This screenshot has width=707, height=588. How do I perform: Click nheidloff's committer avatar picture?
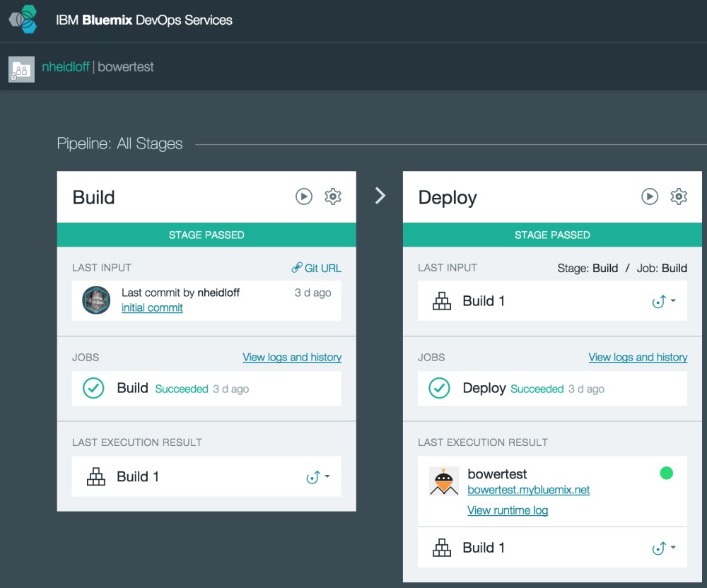tap(96, 300)
